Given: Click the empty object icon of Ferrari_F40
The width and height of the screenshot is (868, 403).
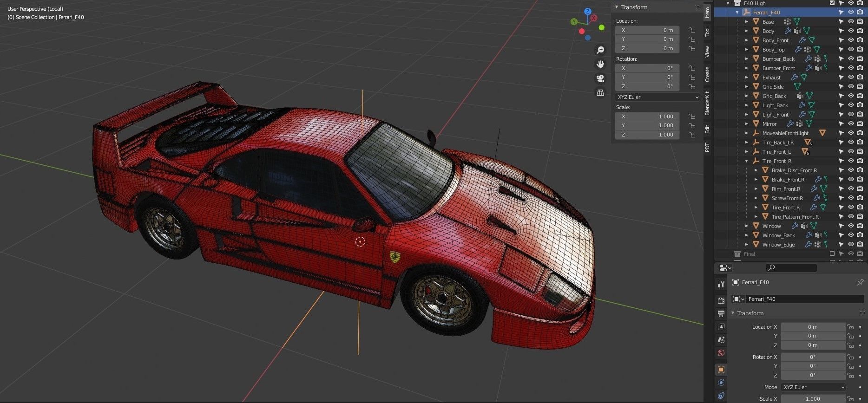Looking at the screenshot, I should tap(747, 13).
